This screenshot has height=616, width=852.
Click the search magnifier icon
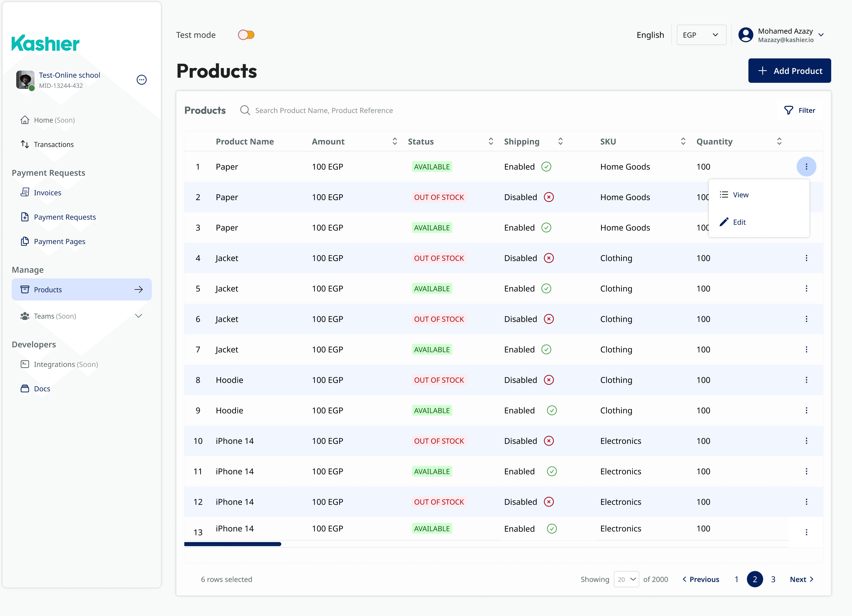245,110
